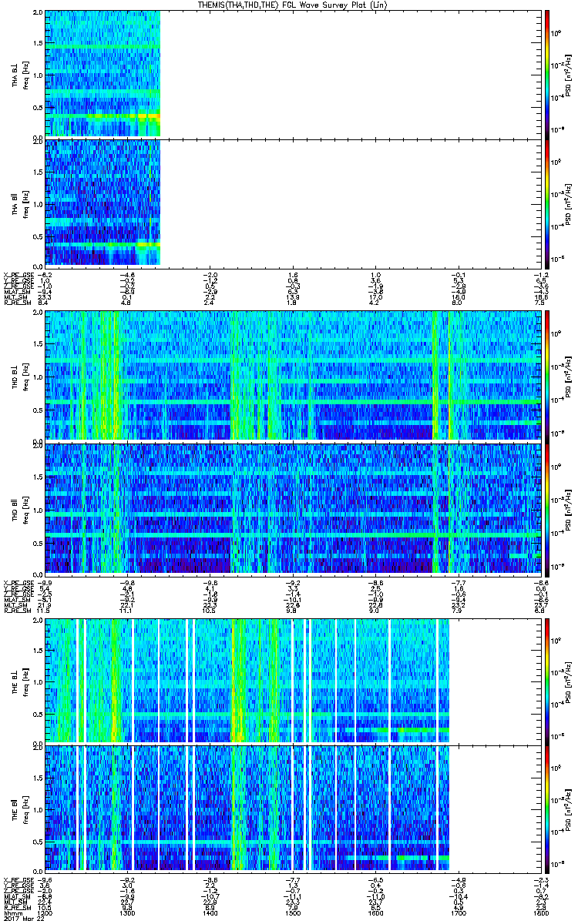Click the 1300 time tick label
The image size is (578, 924).
coord(127,912)
